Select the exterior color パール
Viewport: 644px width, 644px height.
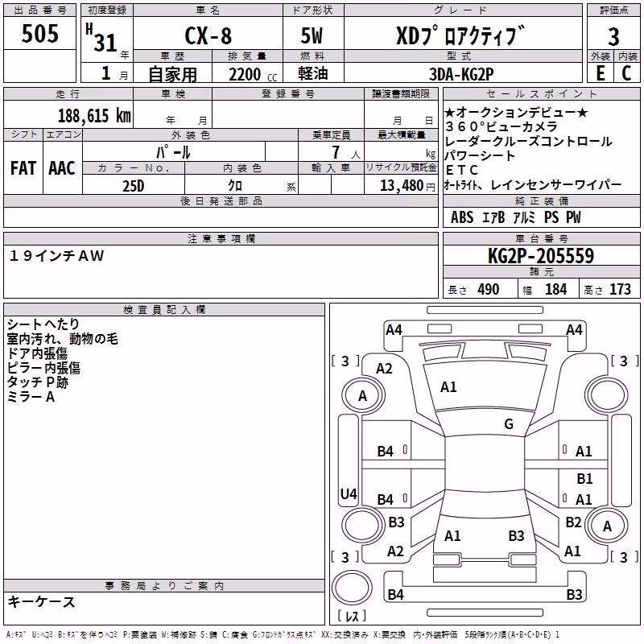[x=173, y=152]
